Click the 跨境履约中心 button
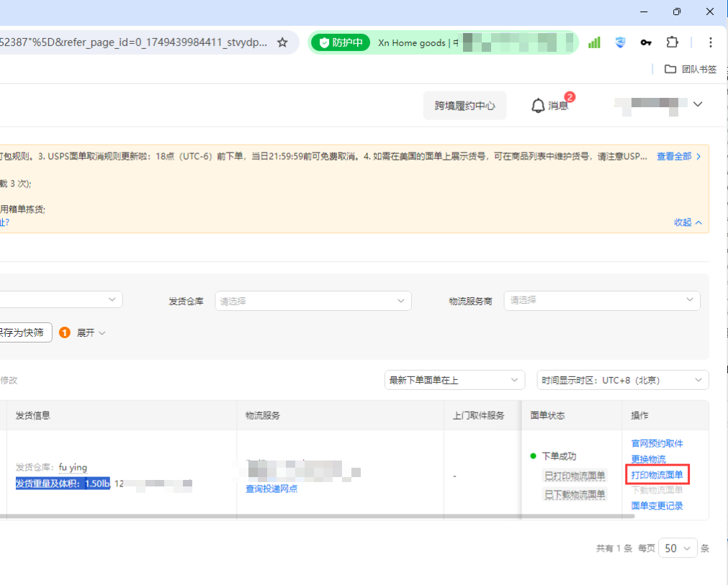The image size is (728, 585). 464,106
